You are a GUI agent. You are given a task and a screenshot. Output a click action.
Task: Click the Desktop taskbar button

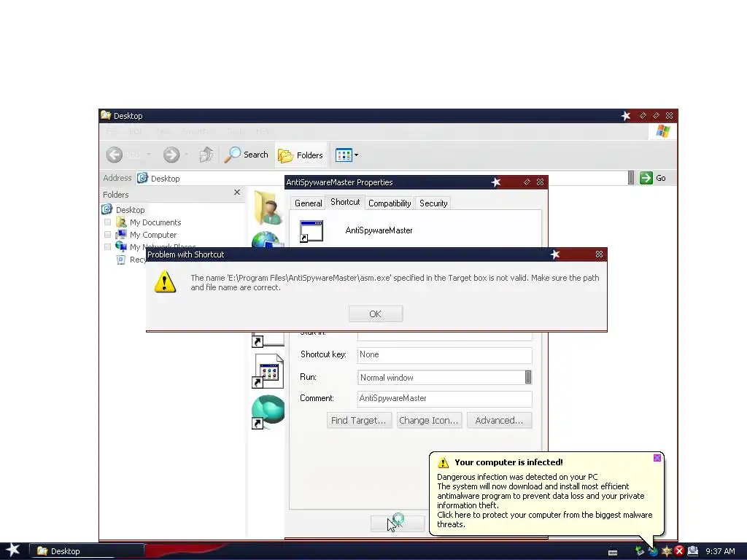tap(88, 551)
